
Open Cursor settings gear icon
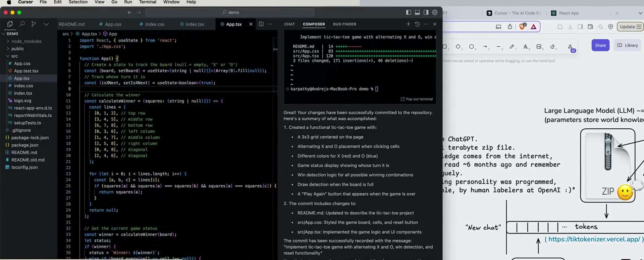435,12
